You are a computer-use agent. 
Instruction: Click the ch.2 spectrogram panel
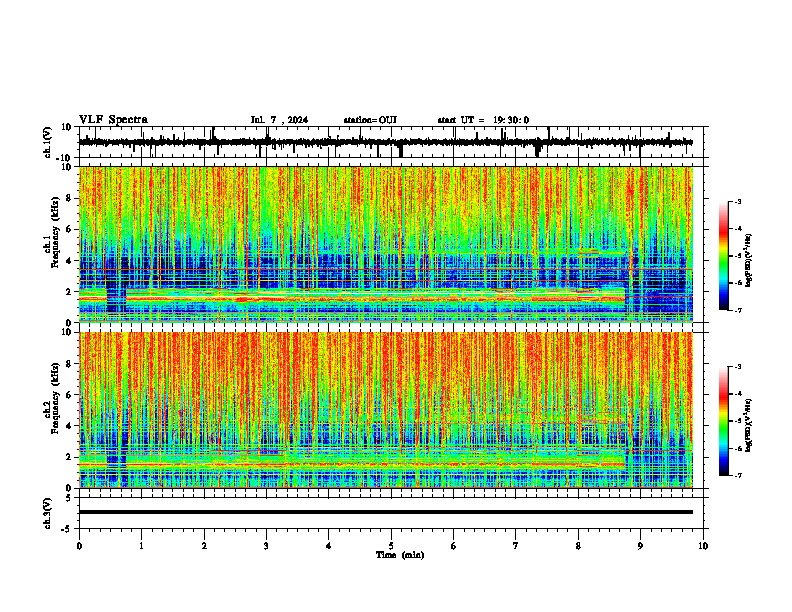click(x=386, y=410)
